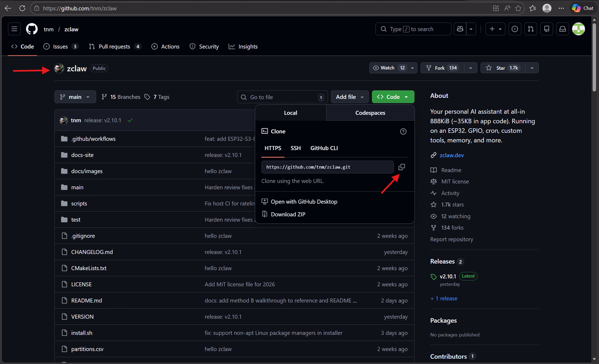
Task: Click the GitHub home logo
Action: point(31,29)
